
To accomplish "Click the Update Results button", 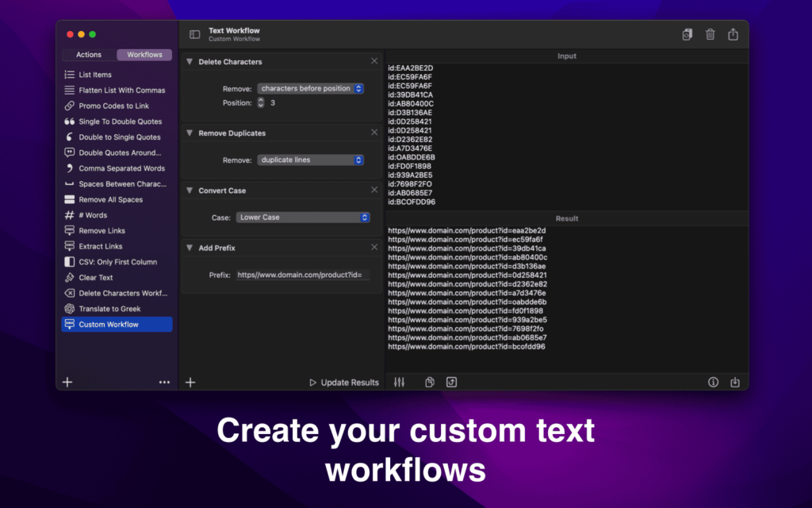I will 344,382.
